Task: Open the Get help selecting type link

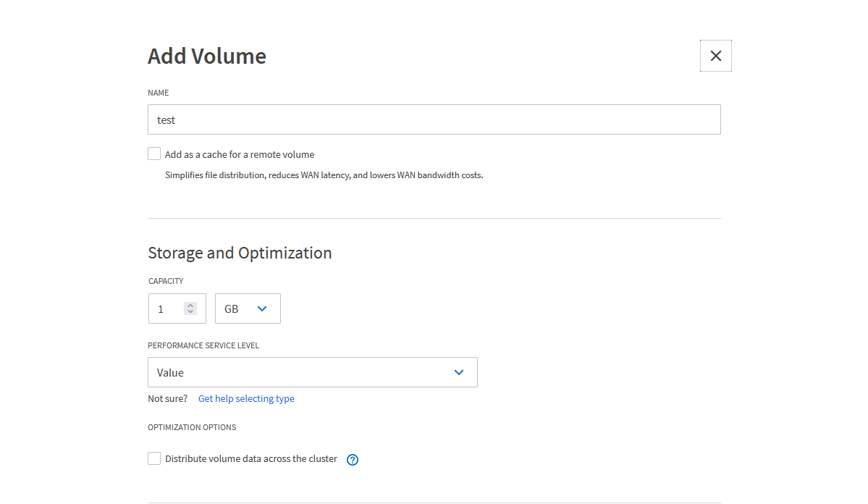Action: coord(246,399)
